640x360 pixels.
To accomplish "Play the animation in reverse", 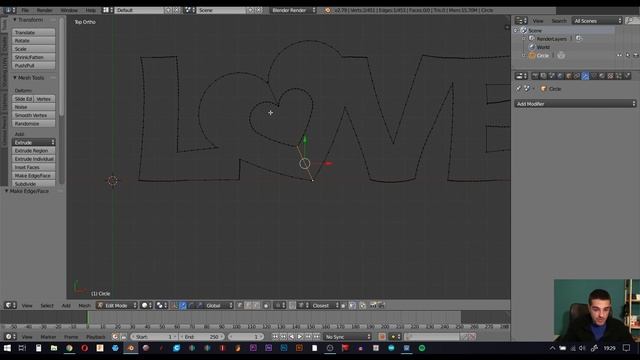I will click(x=291, y=337).
